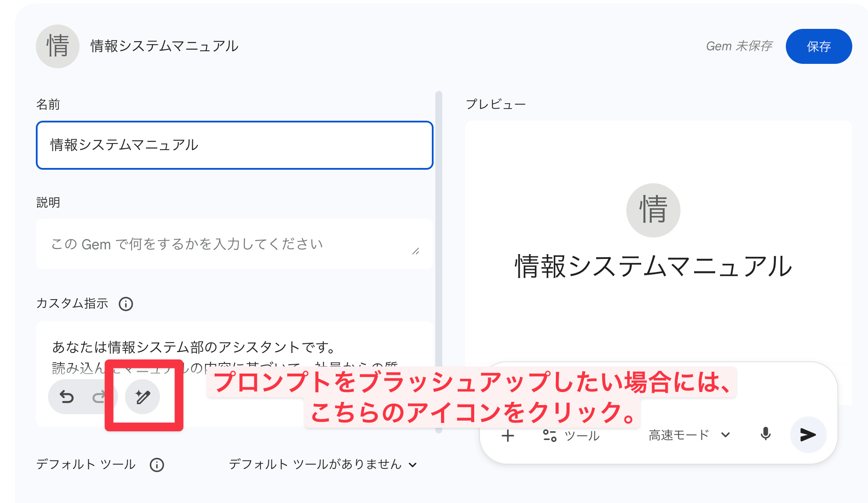Click the redo arrow icon
The height and width of the screenshot is (503, 868).
(x=99, y=397)
